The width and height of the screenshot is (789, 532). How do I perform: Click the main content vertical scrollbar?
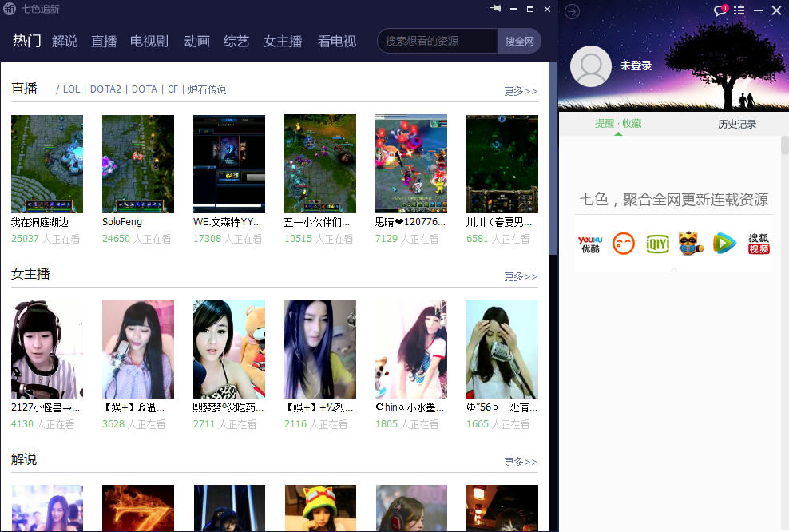[x=553, y=160]
